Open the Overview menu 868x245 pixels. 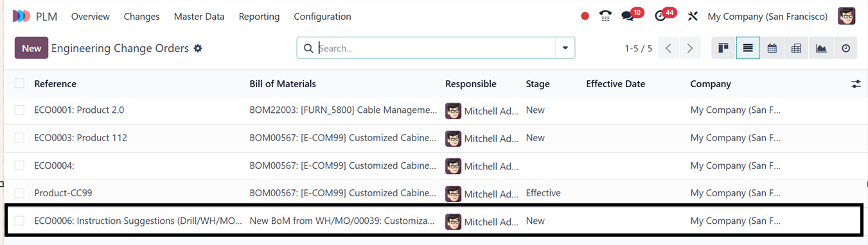tap(91, 17)
